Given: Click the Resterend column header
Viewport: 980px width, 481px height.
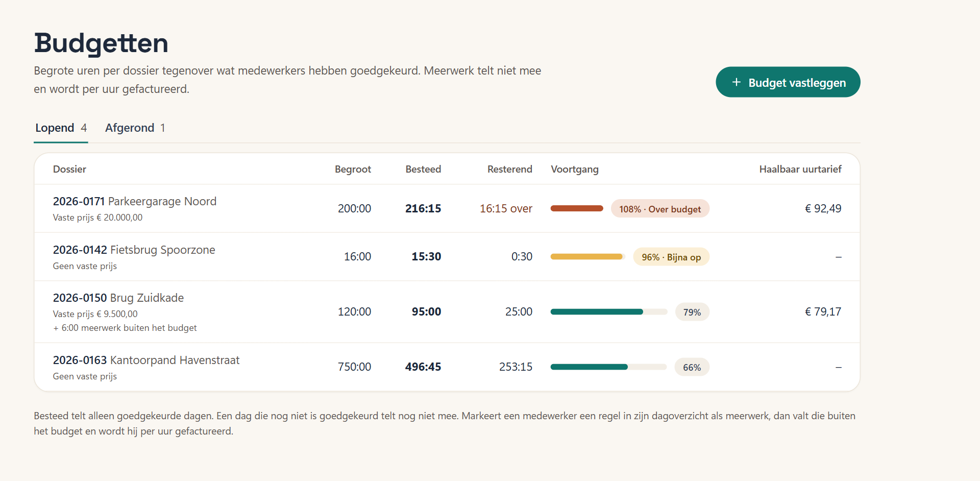Looking at the screenshot, I should click(x=509, y=169).
